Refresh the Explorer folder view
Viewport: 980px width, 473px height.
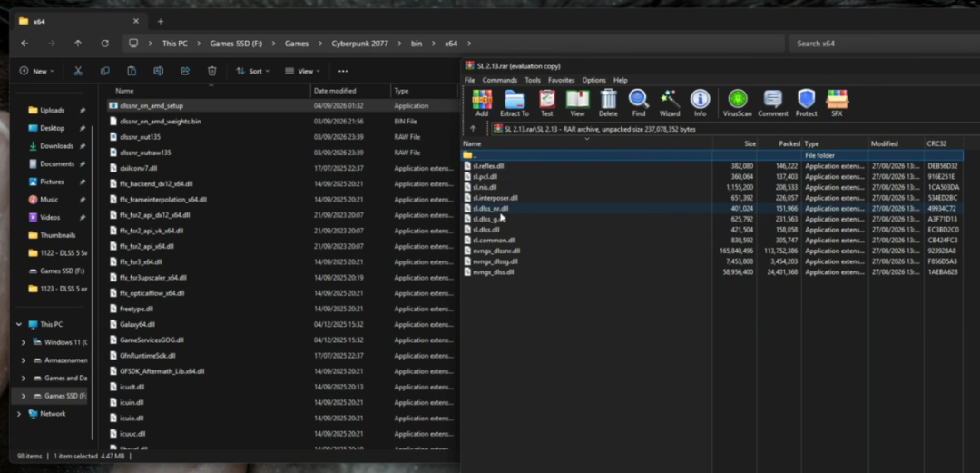pyautogui.click(x=105, y=44)
